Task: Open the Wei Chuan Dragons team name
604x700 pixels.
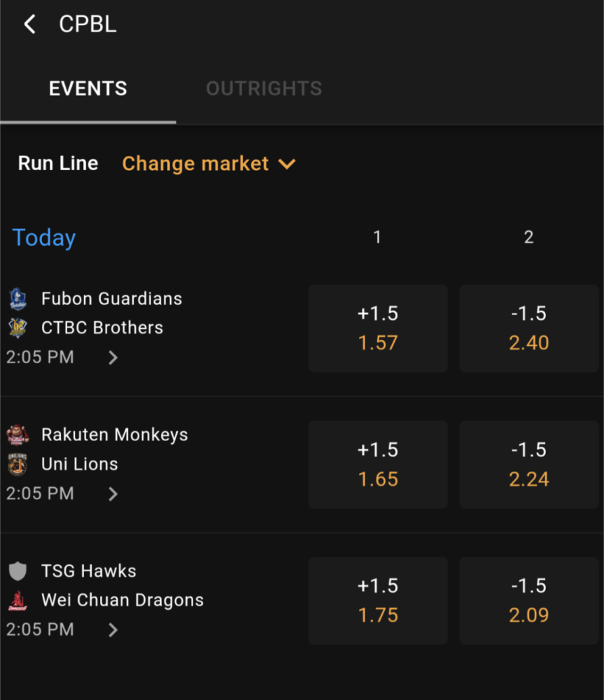Action: [122, 601]
